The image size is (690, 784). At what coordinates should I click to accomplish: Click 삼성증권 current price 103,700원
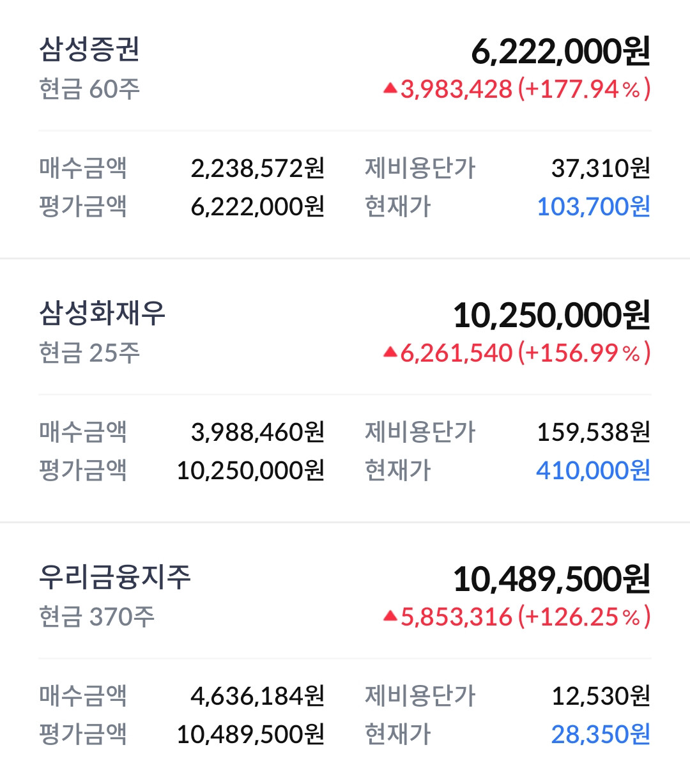pos(594,206)
